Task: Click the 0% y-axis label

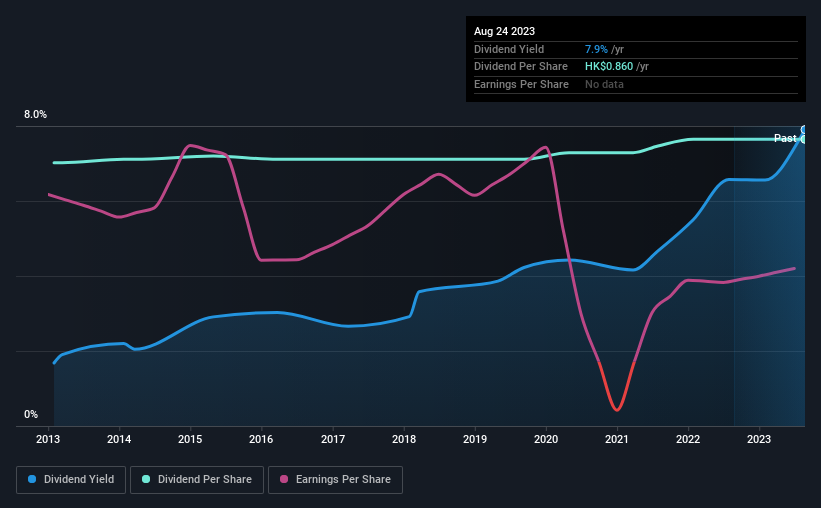Action: tap(31, 415)
